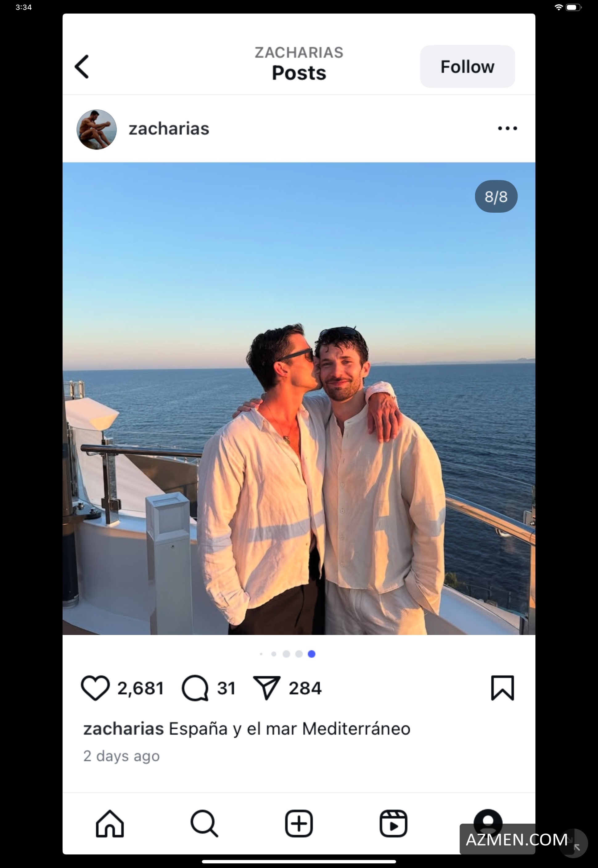This screenshot has width=598, height=868.
Task: Create a new post with plus icon
Action: click(x=299, y=824)
